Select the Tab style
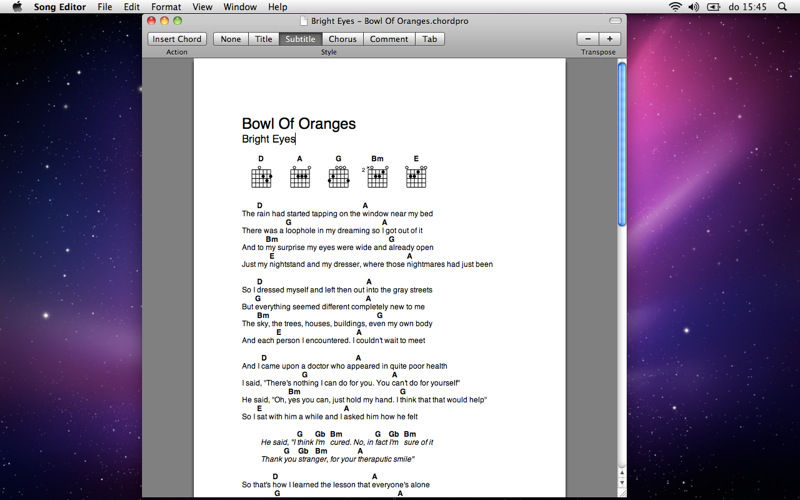Viewport: 800px width, 500px height. click(x=430, y=39)
